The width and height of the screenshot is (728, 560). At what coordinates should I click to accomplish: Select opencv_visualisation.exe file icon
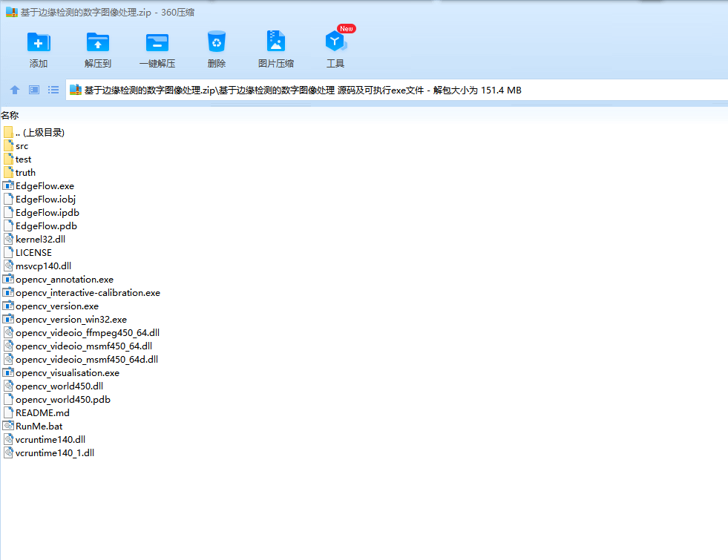[x=8, y=372]
